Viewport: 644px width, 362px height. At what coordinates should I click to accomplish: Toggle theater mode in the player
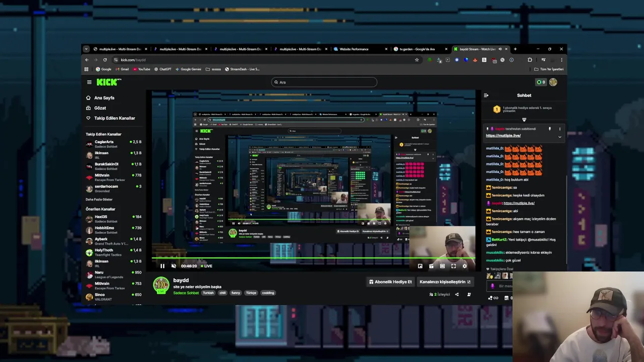point(442,266)
